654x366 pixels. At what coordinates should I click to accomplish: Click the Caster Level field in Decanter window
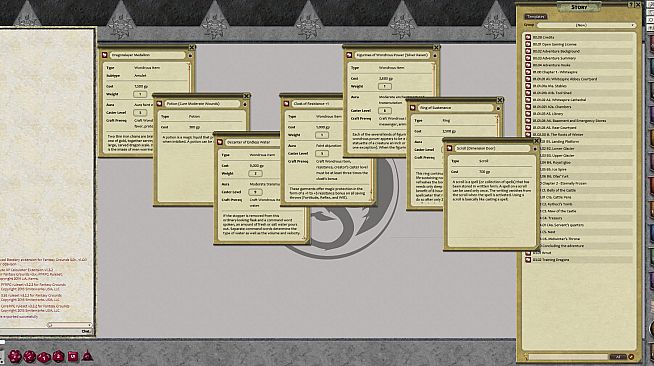[255, 192]
